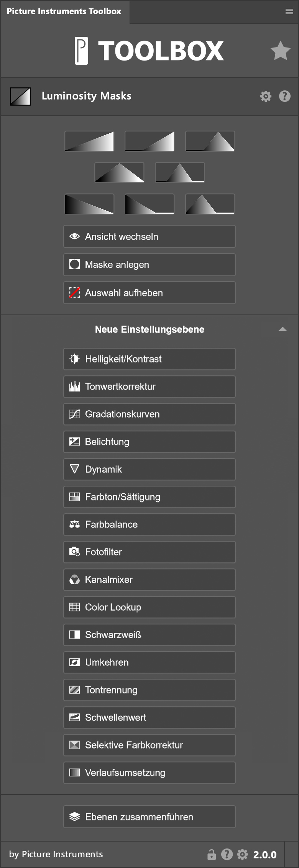
Task: Open footer settings gear icon
Action: [x=242, y=854]
